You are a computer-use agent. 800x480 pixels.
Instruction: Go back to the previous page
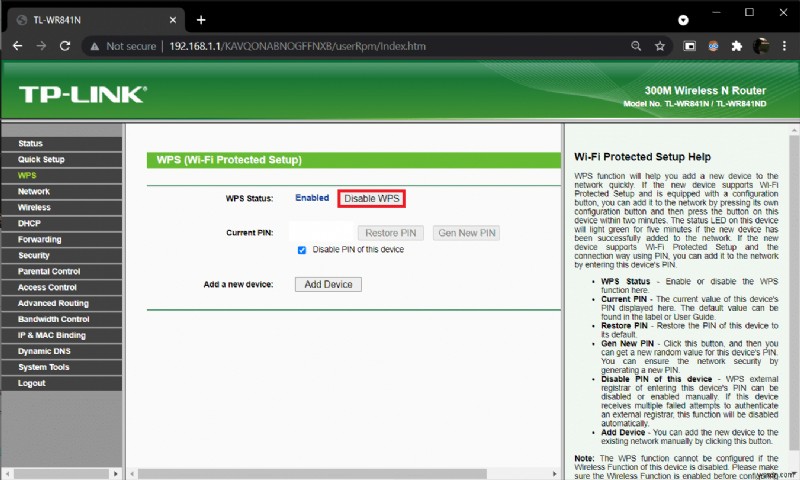(x=17, y=46)
